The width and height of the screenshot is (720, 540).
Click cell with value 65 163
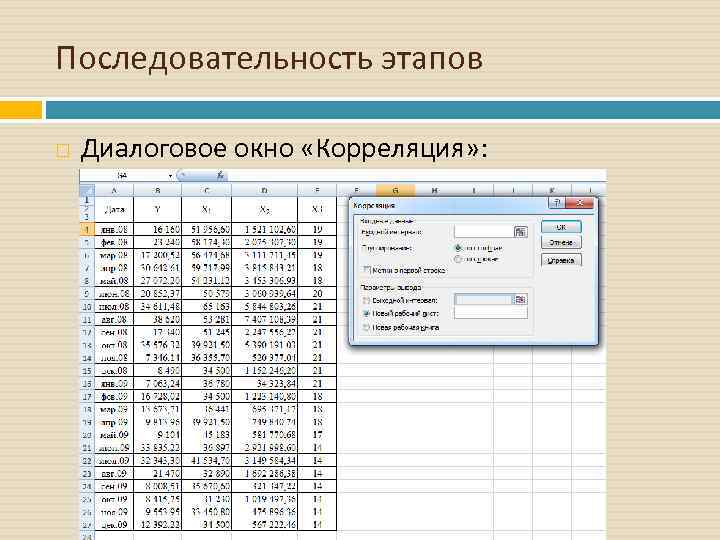click(x=207, y=306)
